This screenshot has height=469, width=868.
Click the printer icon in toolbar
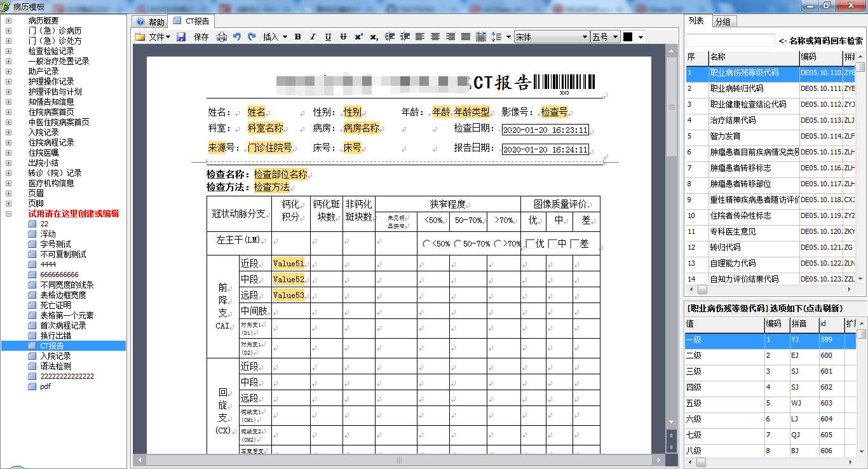pos(221,37)
